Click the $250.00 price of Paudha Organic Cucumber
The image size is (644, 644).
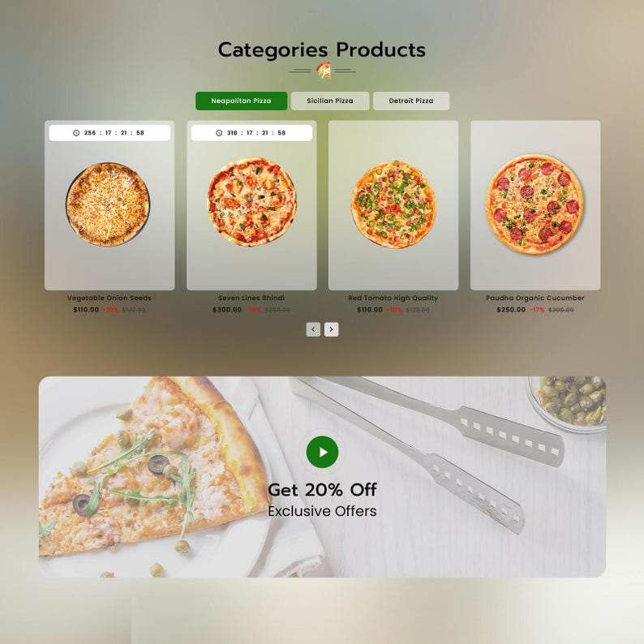[511, 310]
